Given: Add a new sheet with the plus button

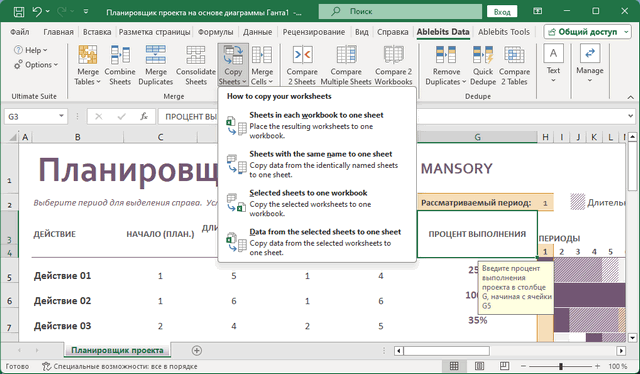Looking at the screenshot, I should [196, 350].
